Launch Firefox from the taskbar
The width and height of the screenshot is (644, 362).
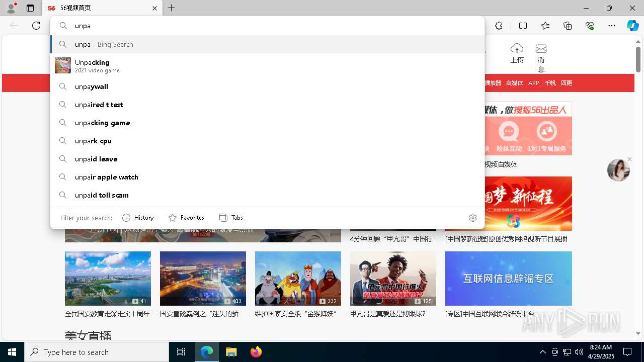tap(256, 352)
